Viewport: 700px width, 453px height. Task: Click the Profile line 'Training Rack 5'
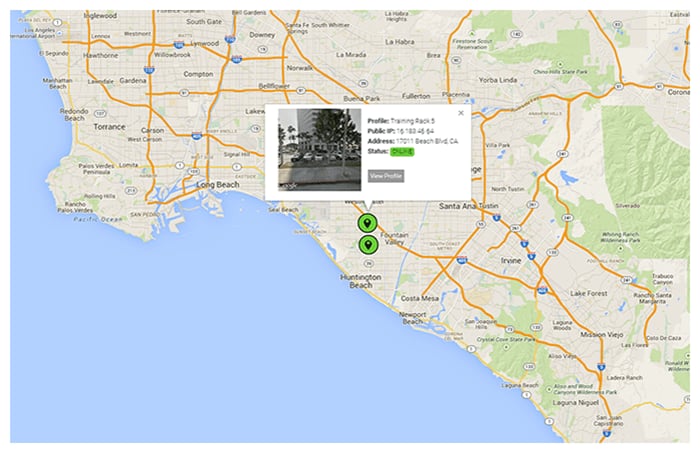point(401,121)
